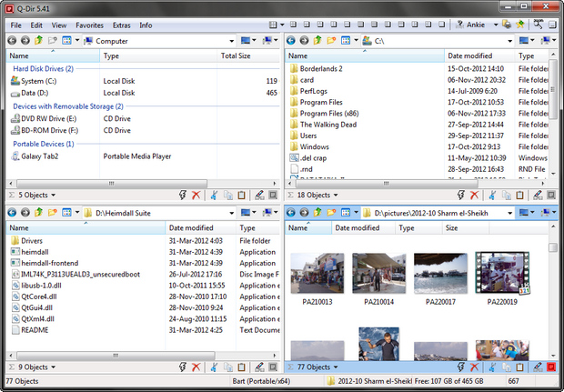Open the Edit menu
Screen dimensions: 564x392
coord(36,25)
